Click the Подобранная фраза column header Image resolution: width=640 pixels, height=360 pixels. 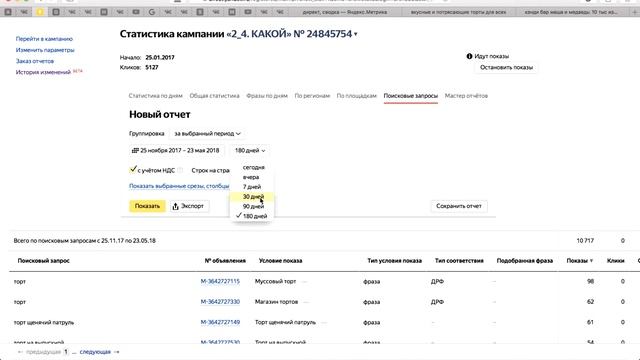524,261
